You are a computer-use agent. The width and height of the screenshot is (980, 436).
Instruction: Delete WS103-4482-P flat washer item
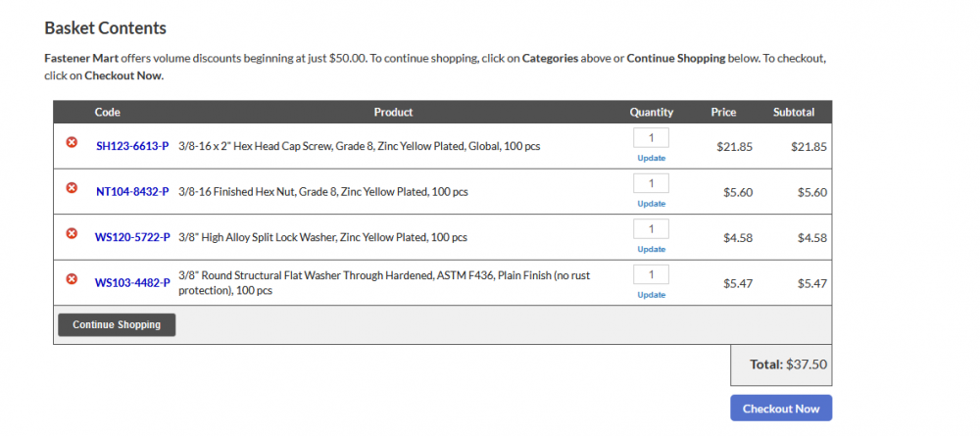point(72,279)
